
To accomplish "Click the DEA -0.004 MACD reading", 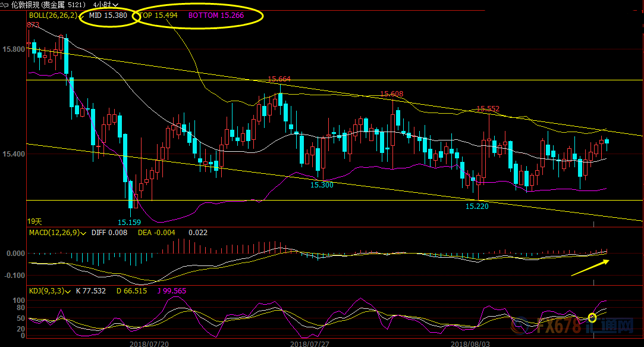I will (x=156, y=233).
